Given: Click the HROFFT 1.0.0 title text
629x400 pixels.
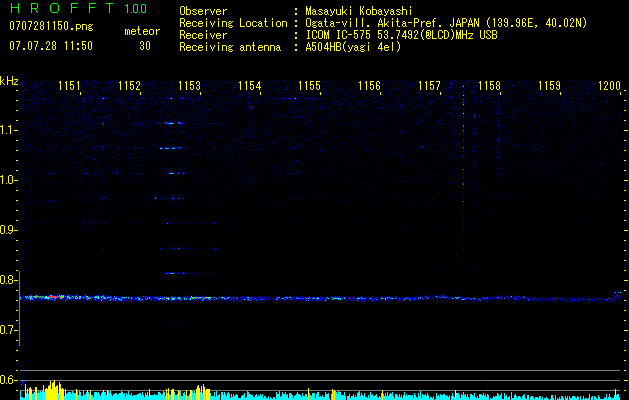Looking at the screenshot, I should click(78, 8).
